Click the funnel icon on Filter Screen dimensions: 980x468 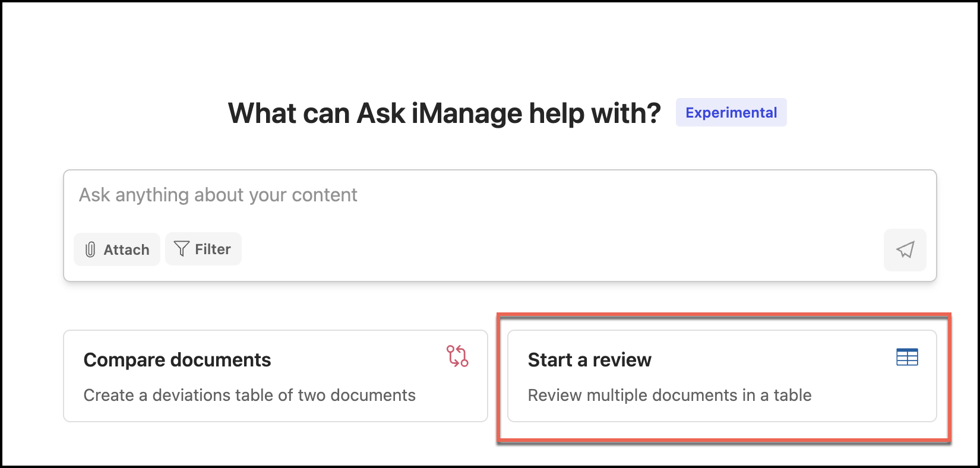pyautogui.click(x=182, y=249)
